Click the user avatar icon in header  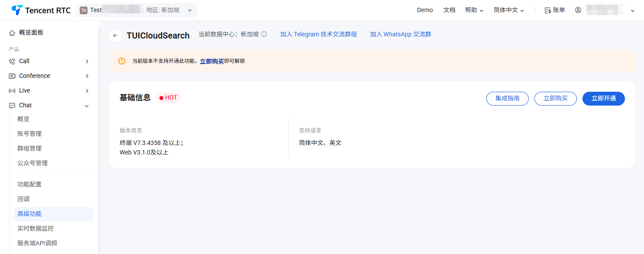tap(578, 10)
